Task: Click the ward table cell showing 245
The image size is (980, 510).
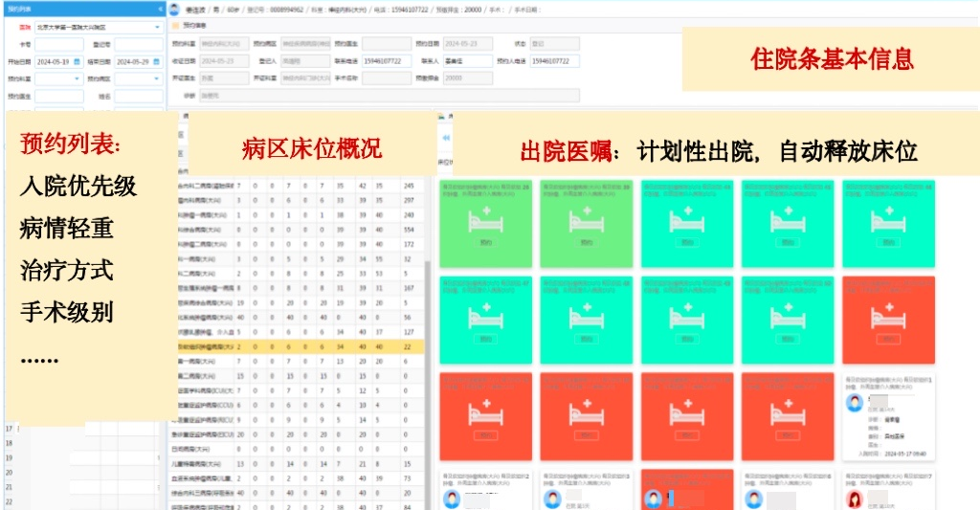Action: [409, 187]
